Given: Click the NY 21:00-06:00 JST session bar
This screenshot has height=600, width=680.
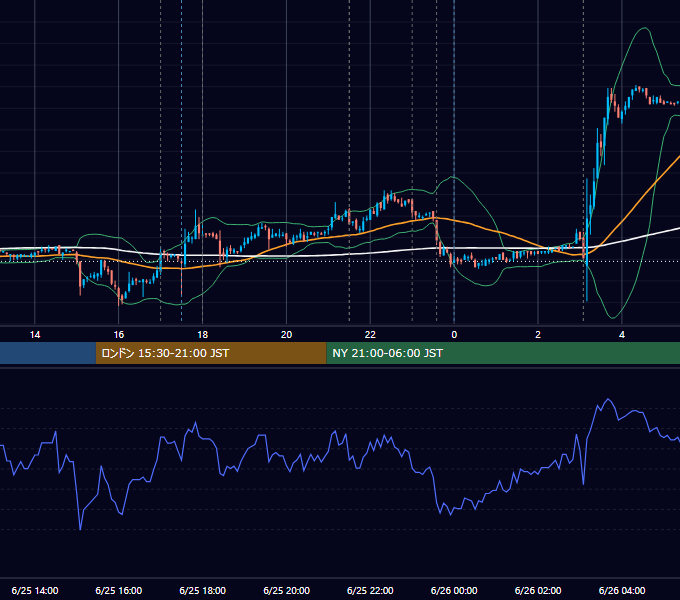Looking at the screenshot, I should pyautogui.click(x=503, y=353).
